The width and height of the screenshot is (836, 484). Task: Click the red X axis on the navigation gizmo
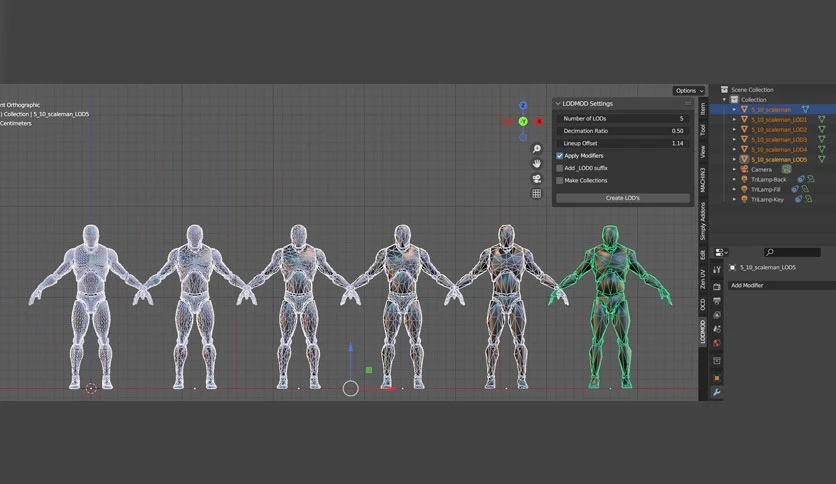point(539,122)
